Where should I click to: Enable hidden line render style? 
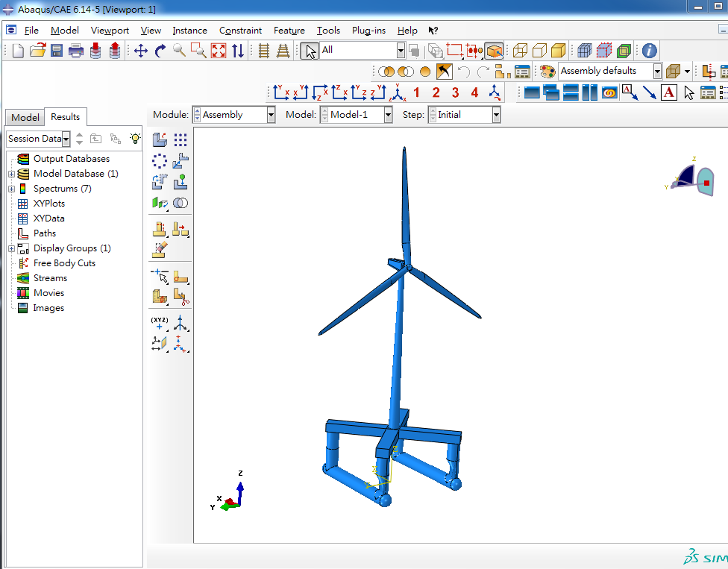[539, 51]
